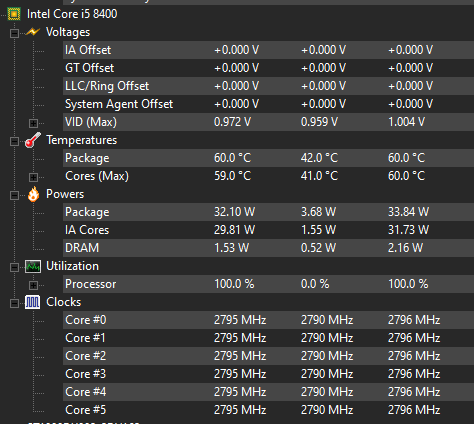Expand the Cores (Max) temperature entry
This screenshot has width=474, height=424.
pos(33,177)
